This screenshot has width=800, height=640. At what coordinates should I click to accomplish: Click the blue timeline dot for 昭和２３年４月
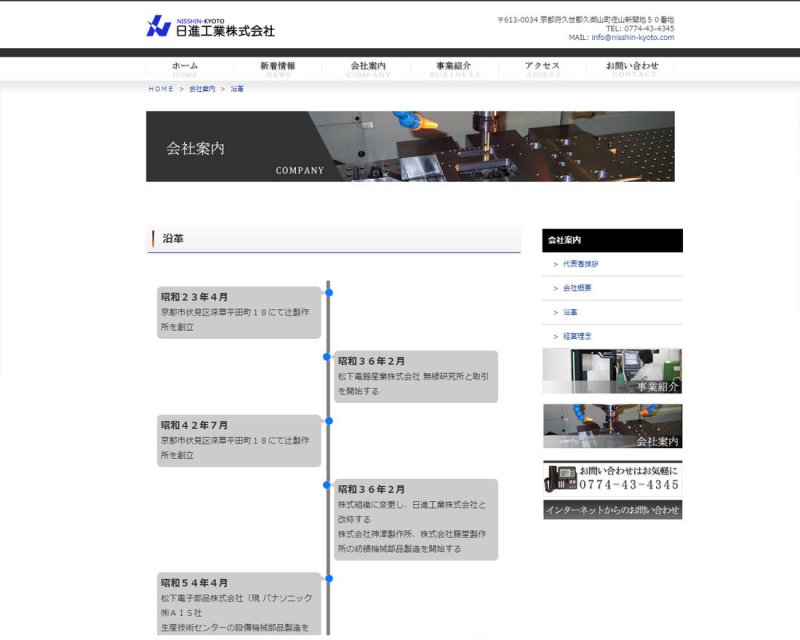[x=328, y=293]
